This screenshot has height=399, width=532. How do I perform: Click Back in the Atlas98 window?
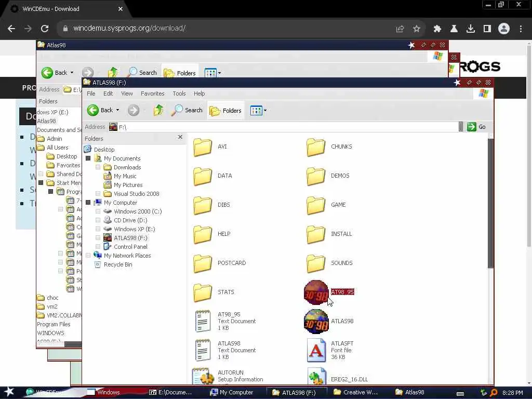coord(54,73)
